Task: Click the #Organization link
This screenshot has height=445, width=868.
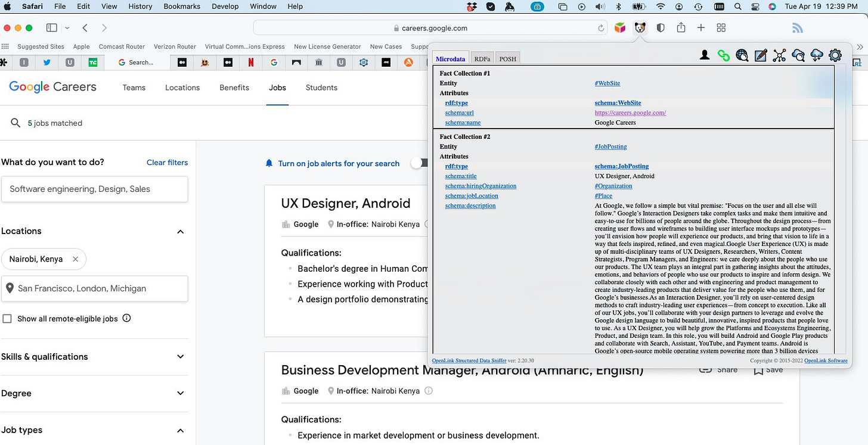Action: coord(613,186)
